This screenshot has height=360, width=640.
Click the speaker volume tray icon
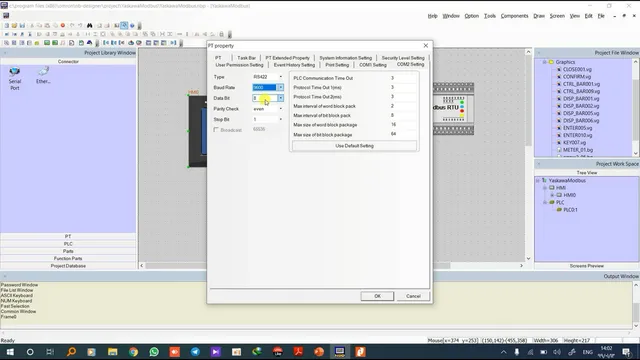coord(557,352)
